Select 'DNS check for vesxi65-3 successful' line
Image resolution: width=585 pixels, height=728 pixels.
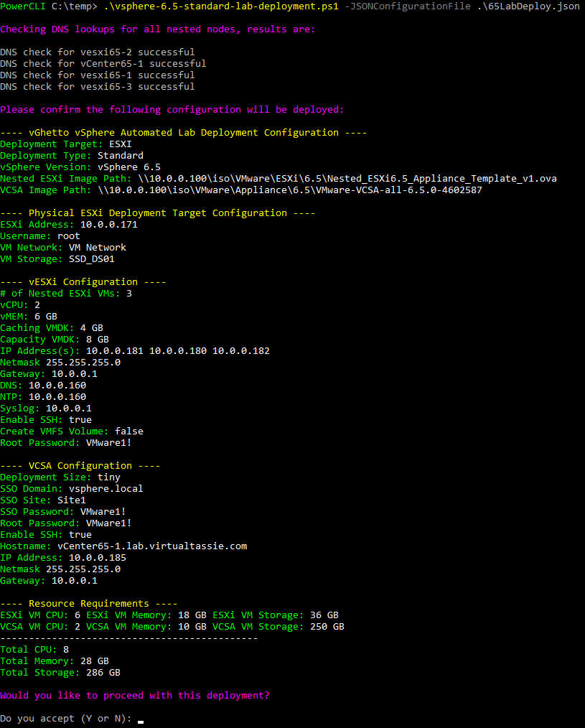click(98, 87)
